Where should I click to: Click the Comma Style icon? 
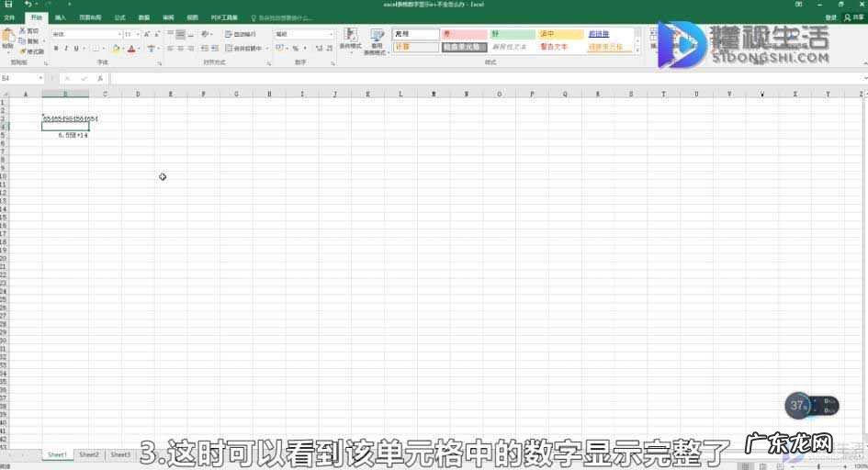[x=305, y=49]
